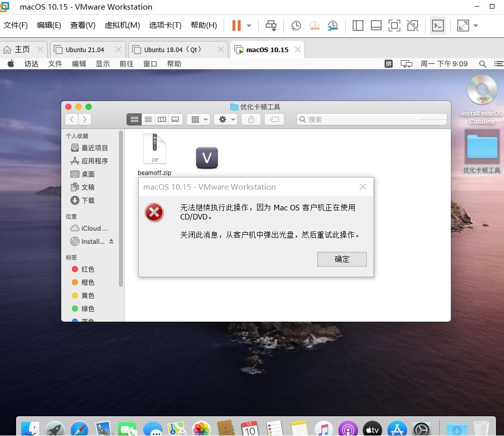
Task: Select 文稿 in Finder sidebar
Action: coord(82,187)
